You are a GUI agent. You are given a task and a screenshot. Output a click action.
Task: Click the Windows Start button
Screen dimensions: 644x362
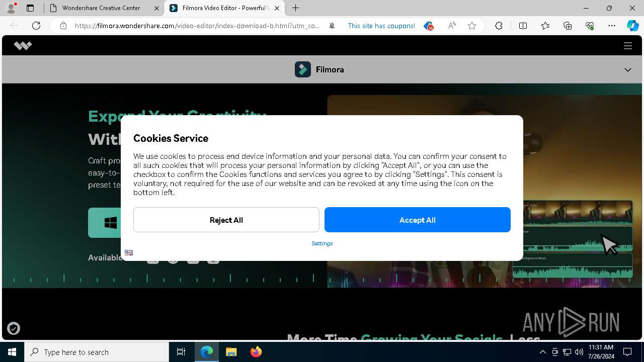tap(12, 352)
